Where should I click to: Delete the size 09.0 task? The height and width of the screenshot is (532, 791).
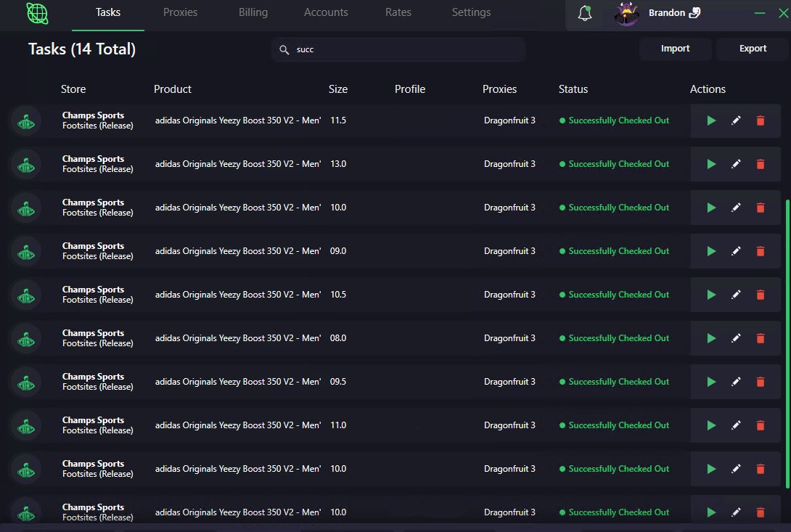(x=761, y=251)
